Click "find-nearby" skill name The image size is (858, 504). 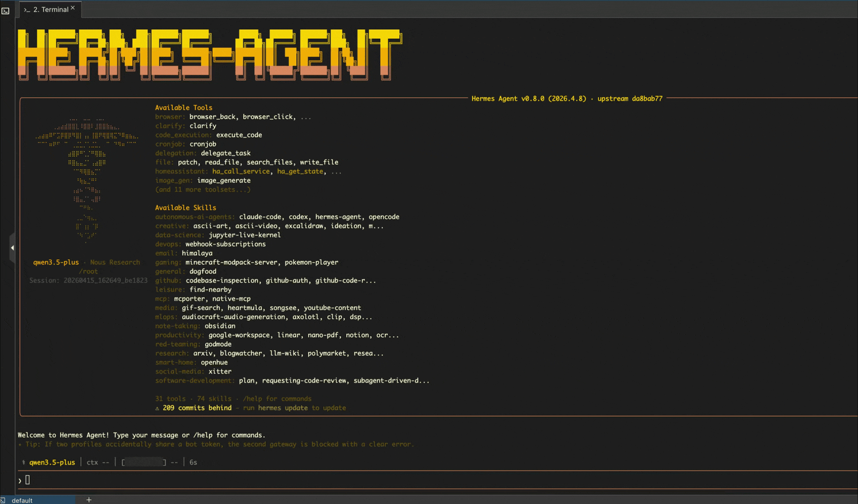tap(210, 290)
